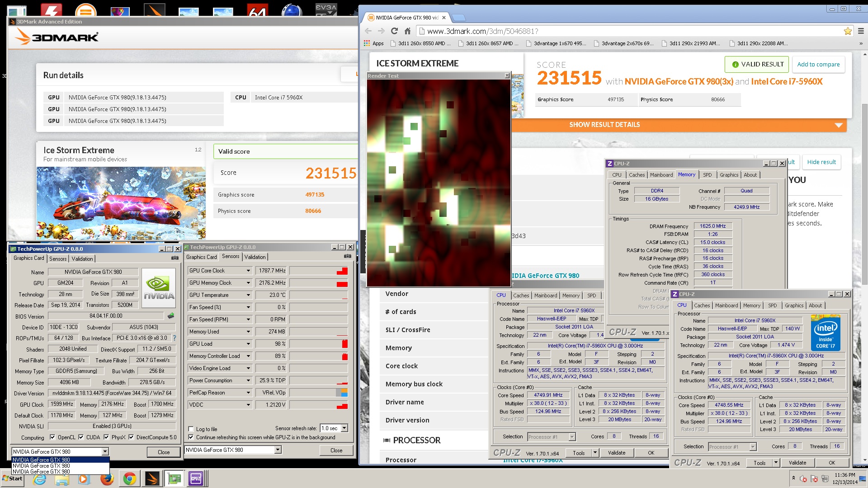This screenshot has width=868, height=488.
Task: Click the question mark next to Bus Interface
Action: click(175, 338)
